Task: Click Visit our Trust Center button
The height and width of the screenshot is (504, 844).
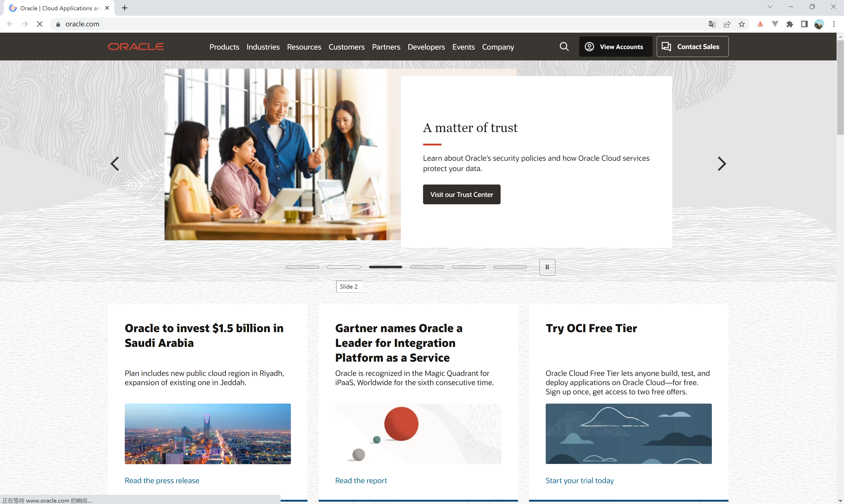Action: pyautogui.click(x=461, y=194)
